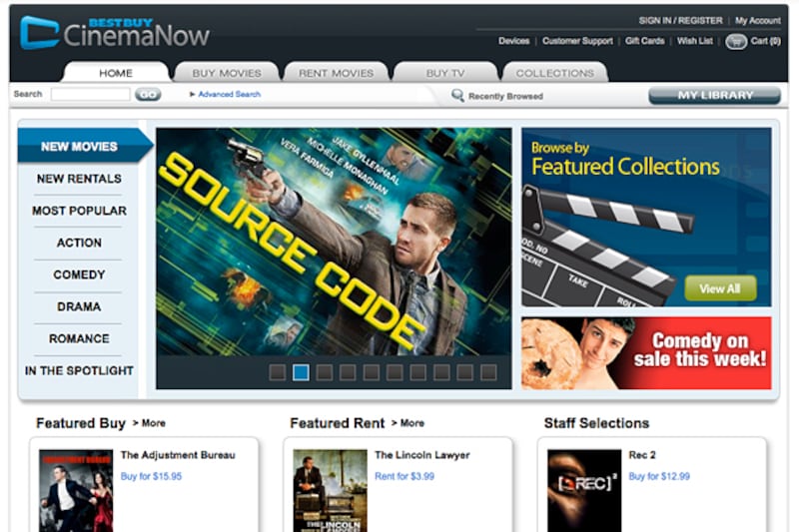This screenshot has height=532, width=799.
Task: Click Browse by Featured Collections banner
Action: point(646,217)
